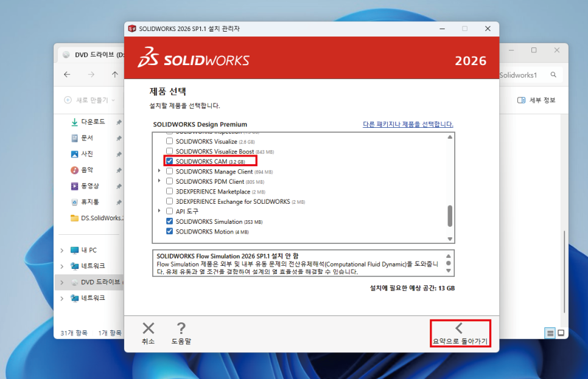Open DS.SolidWorks folder in Explorer sidebar
588x379 pixels.
97,218
